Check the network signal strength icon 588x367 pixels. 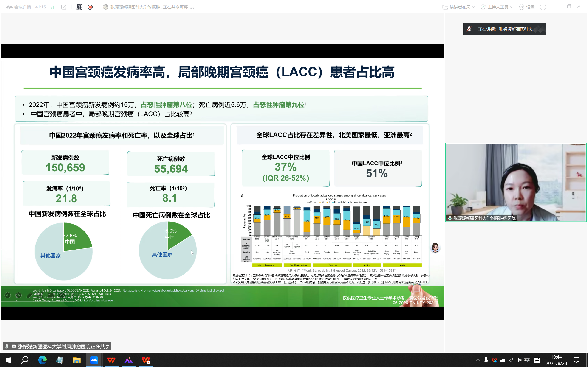tap(53, 7)
